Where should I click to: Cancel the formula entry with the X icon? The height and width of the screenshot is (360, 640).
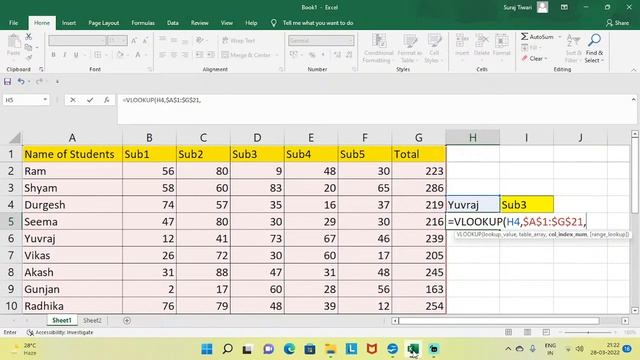(x=73, y=100)
